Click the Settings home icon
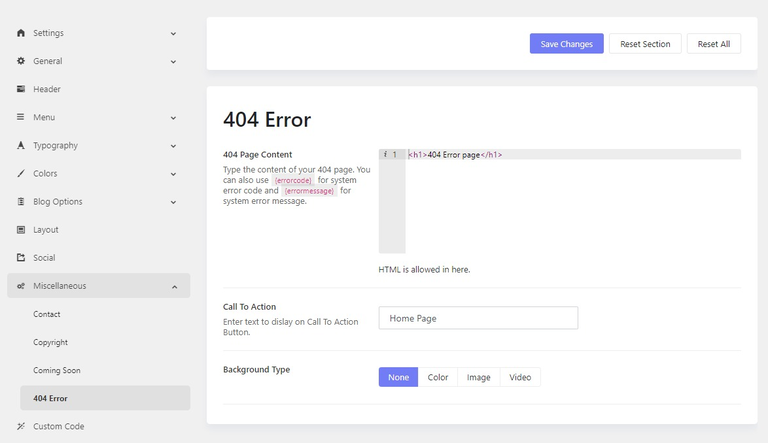Image resolution: width=768 pixels, height=443 pixels. [21, 33]
